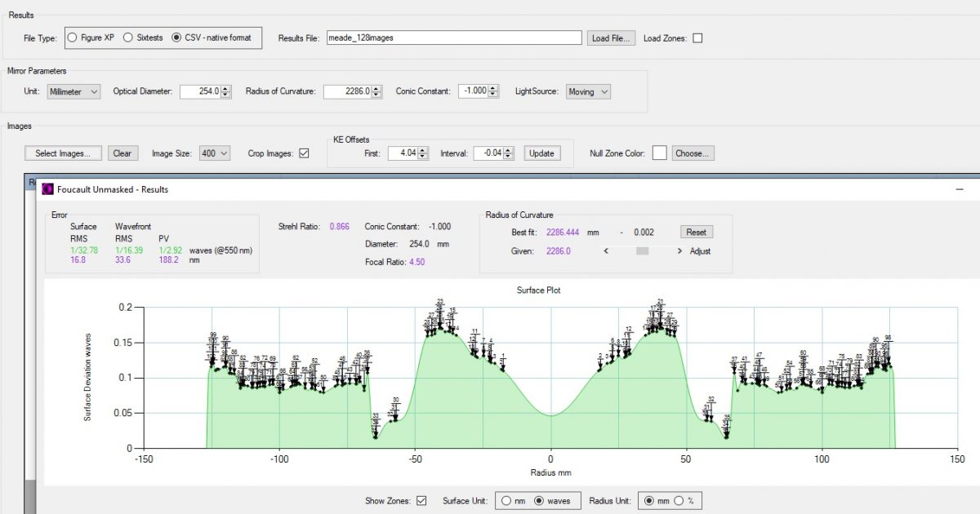This screenshot has height=514, width=980.
Task: Toggle the Crop Images checkbox
Action: [x=304, y=153]
